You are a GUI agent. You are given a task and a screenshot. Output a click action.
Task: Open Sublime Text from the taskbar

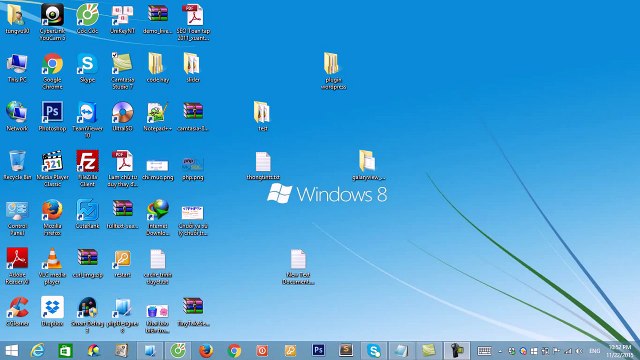[346, 351]
